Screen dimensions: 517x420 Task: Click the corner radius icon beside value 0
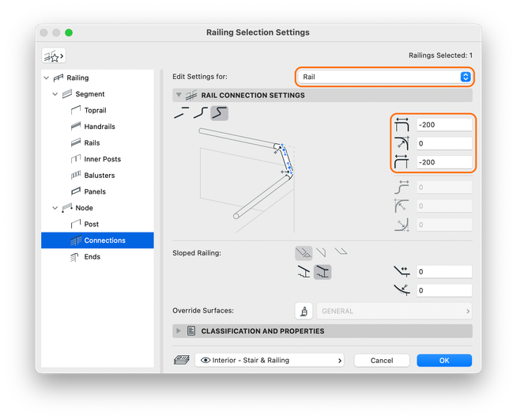pos(402,143)
